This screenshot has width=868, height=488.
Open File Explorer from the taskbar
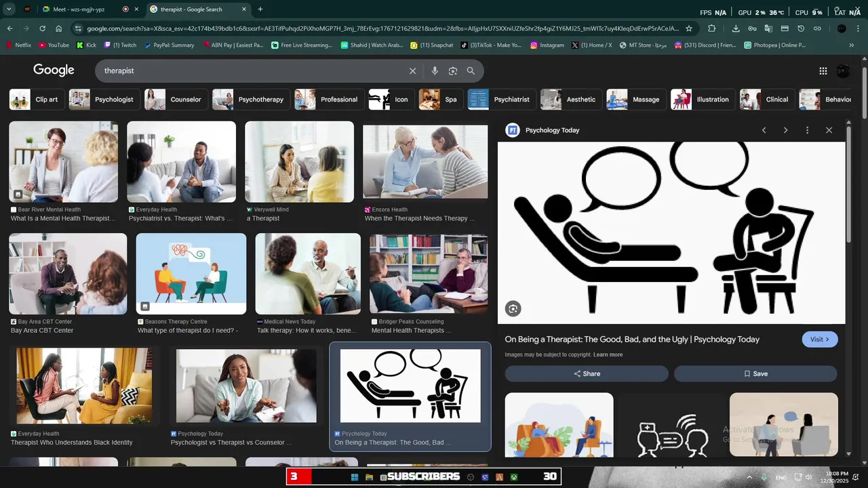coord(369,477)
